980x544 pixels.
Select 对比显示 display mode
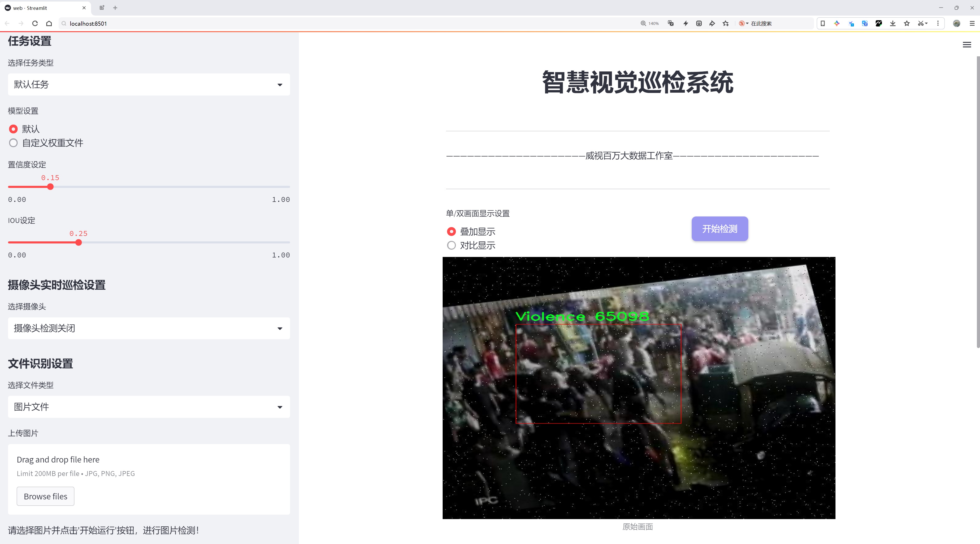tap(451, 245)
